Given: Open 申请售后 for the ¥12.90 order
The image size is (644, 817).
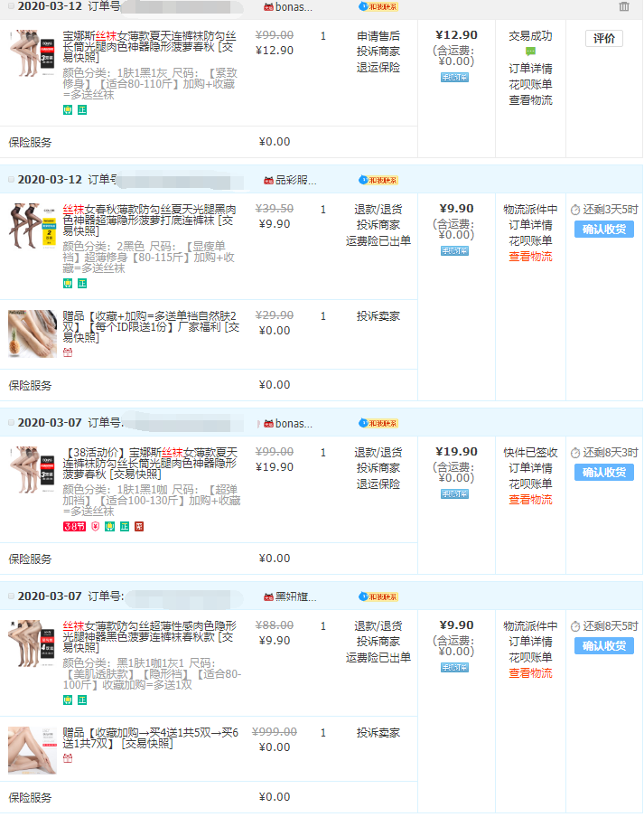Looking at the screenshot, I should [x=378, y=37].
